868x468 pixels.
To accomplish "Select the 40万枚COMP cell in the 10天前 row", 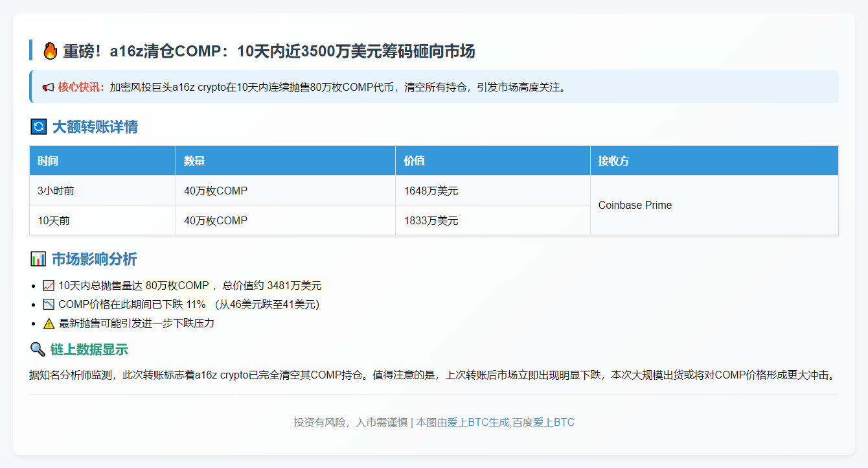I will (x=286, y=220).
